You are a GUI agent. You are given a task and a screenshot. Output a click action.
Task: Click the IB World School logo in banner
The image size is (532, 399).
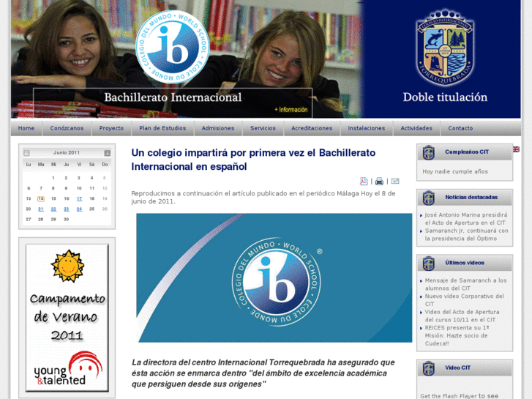click(x=173, y=47)
